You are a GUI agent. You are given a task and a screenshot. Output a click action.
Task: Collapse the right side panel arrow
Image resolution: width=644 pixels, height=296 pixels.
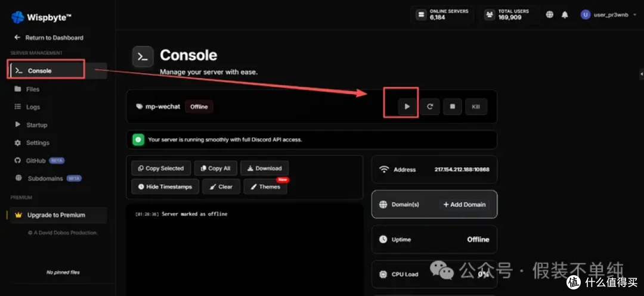coord(642,74)
